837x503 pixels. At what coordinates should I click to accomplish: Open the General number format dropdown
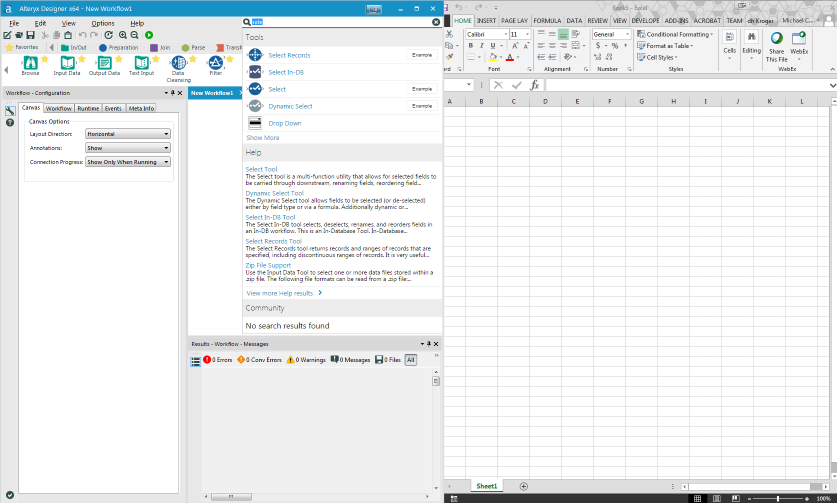[627, 34]
